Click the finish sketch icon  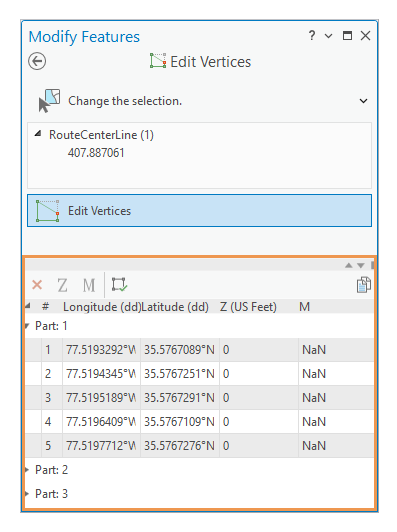(x=119, y=284)
